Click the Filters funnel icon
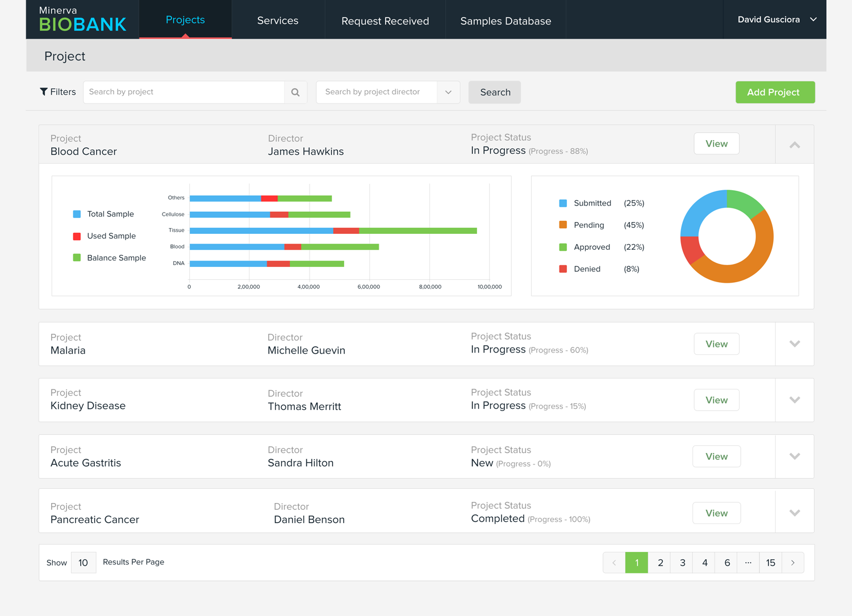 click(44, 92)
